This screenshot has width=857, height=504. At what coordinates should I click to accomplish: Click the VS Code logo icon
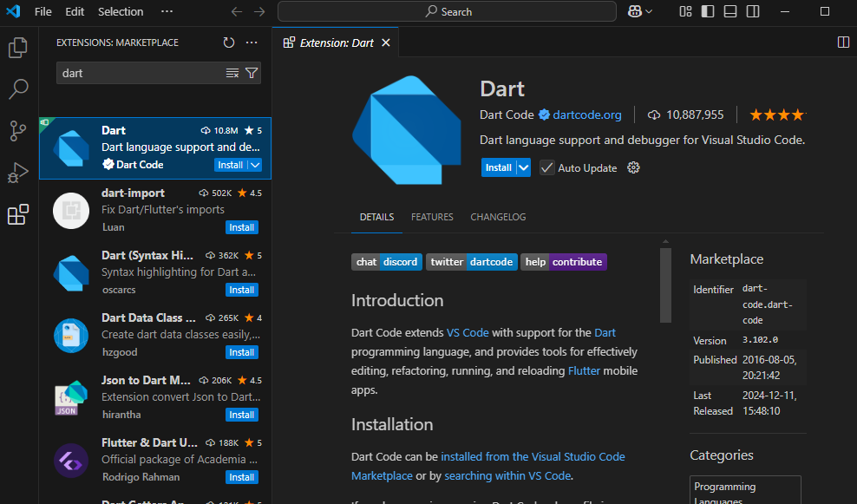pos(13,11)
